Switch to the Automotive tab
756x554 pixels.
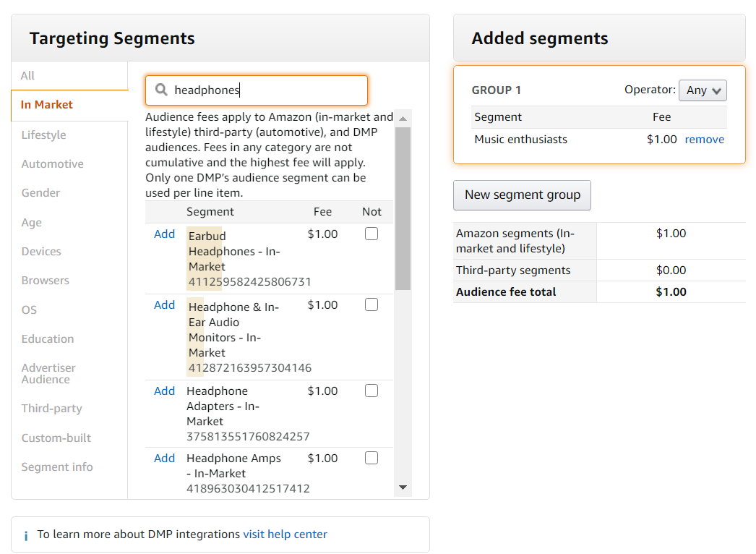pyautogui.click(x=52, y=164)
